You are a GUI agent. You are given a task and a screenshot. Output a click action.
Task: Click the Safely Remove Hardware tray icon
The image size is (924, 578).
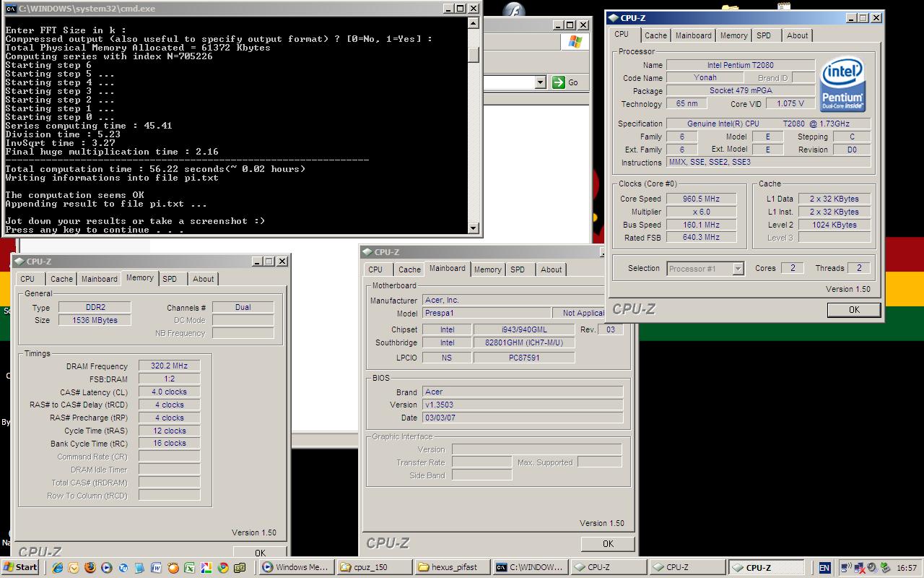click(x=885, y=568)
